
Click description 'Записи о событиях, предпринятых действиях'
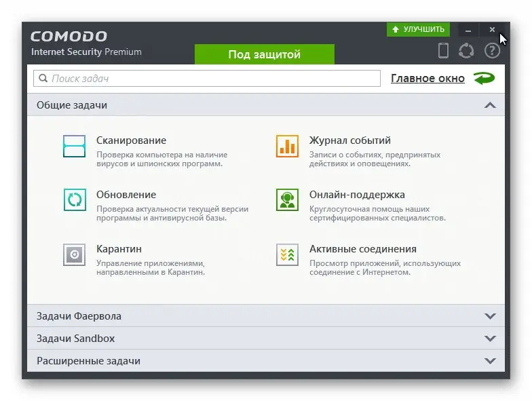pyautogui.click(x=375, y=159)
